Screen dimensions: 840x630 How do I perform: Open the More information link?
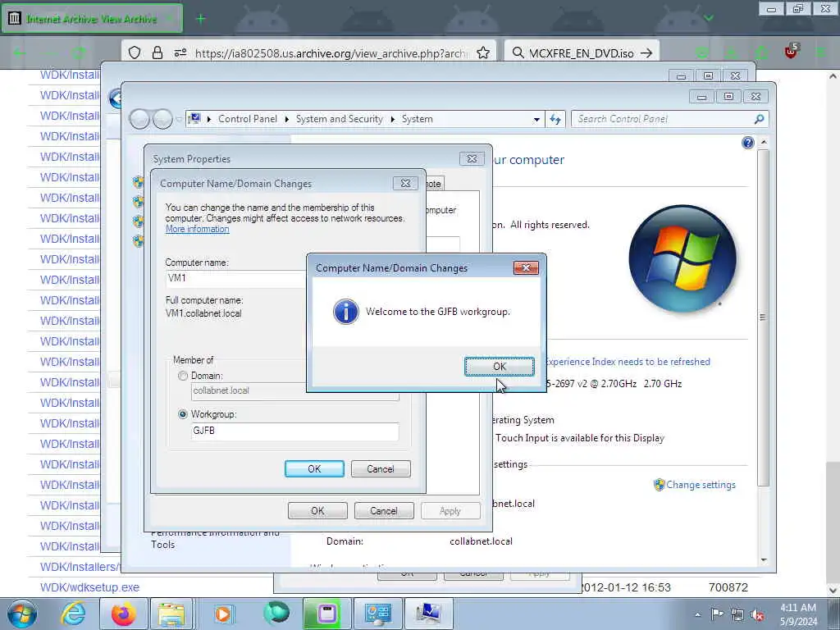[x=197, y=229]
